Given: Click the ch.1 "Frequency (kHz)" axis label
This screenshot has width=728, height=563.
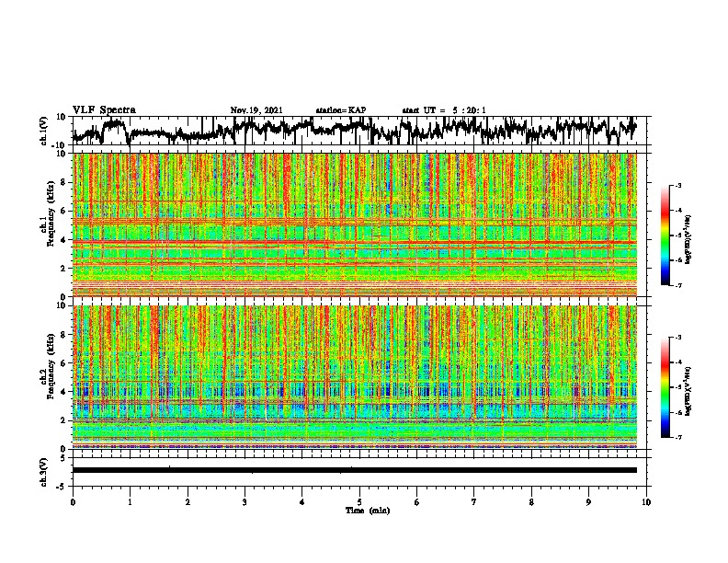Looking at the screenshot, I should 51,213.
